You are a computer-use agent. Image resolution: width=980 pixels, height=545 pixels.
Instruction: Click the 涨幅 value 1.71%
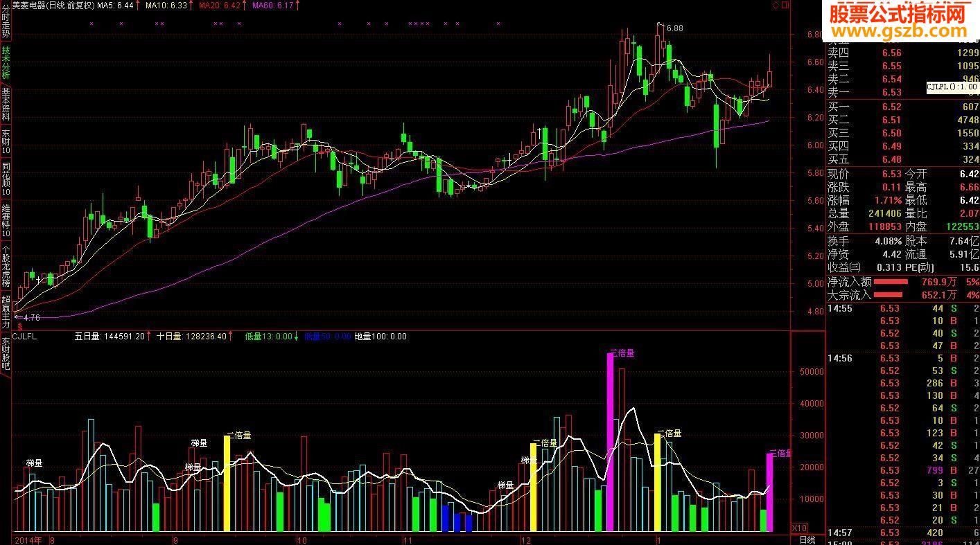pos(887,201)
